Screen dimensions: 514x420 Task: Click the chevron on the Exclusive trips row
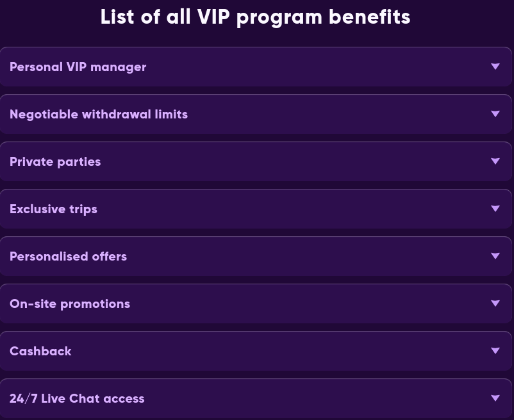click(x=495, y=208)
